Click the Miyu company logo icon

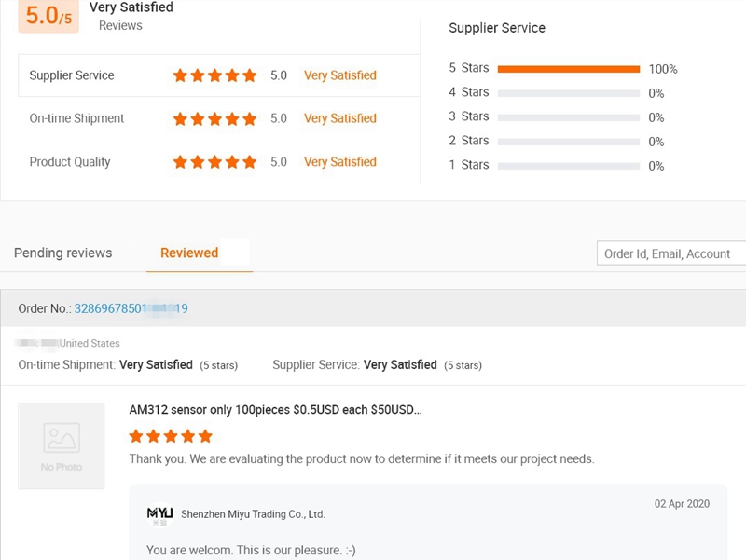[159, 513]
